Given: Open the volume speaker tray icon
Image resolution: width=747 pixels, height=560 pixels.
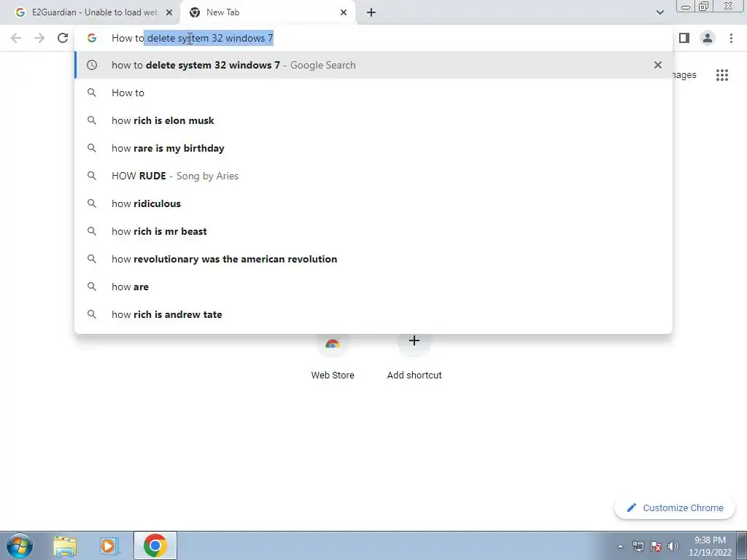Looking at the screenshot, I should point(673,546).
